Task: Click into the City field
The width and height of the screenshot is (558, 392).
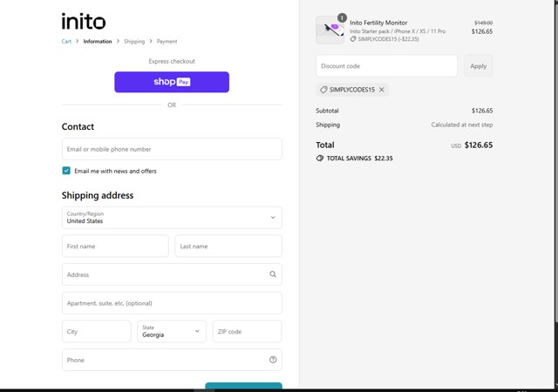Action: click(x=97, y=332)
